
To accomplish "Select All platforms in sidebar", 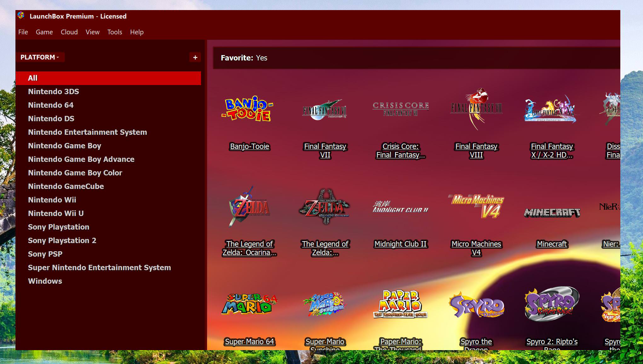I will tap(108, 78).
